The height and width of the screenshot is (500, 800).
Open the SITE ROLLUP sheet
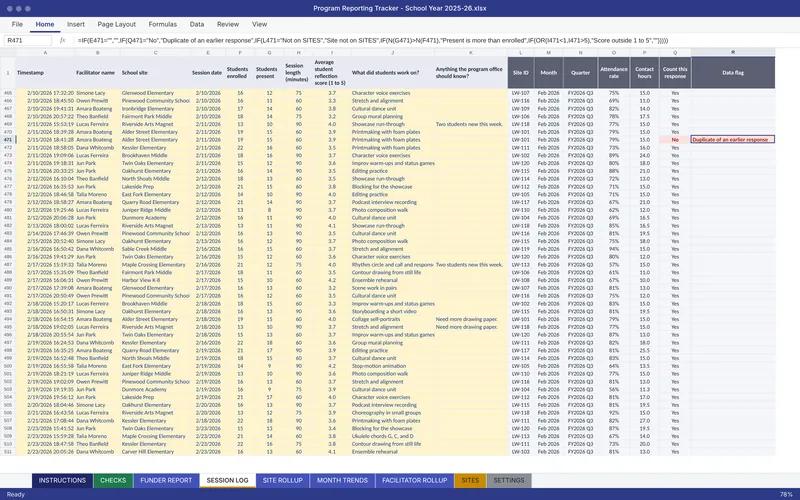pos(283,480)
